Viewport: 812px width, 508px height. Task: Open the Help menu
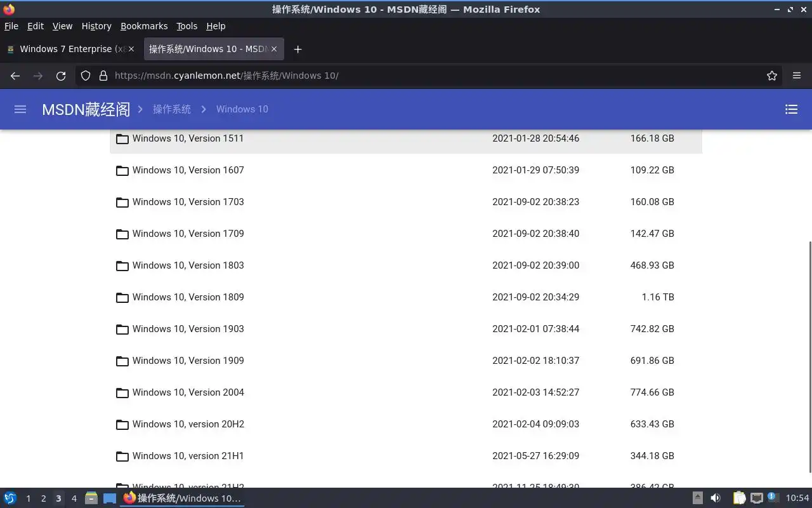coord(216,26)
